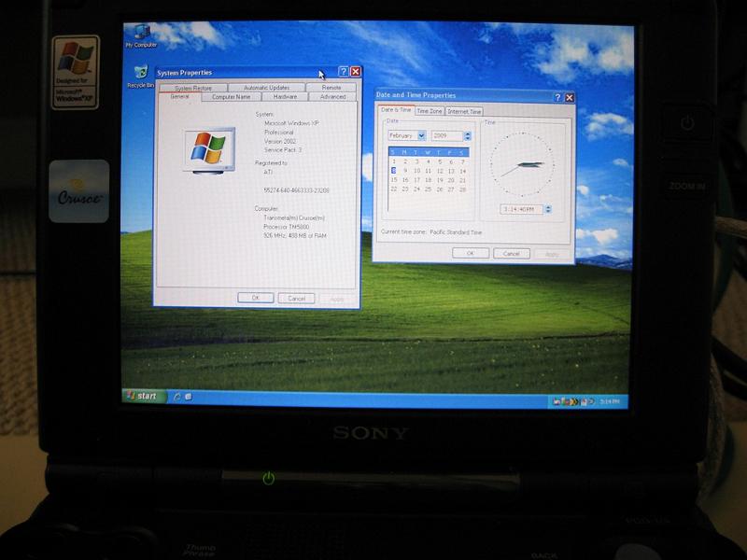747x560 pixels.
Task: Select the highlighted day 8 in the calendar
Action: pyautogui.click(x=394, y=171)
